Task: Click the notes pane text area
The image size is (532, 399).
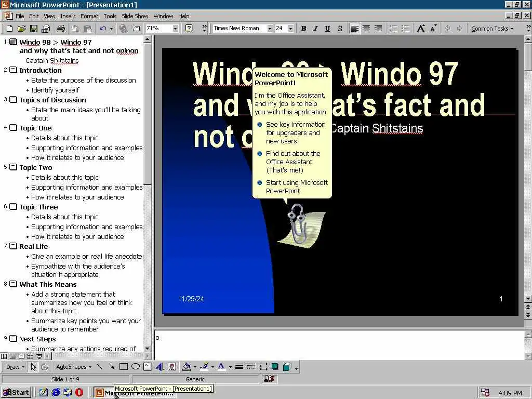Action: (339, 345)
